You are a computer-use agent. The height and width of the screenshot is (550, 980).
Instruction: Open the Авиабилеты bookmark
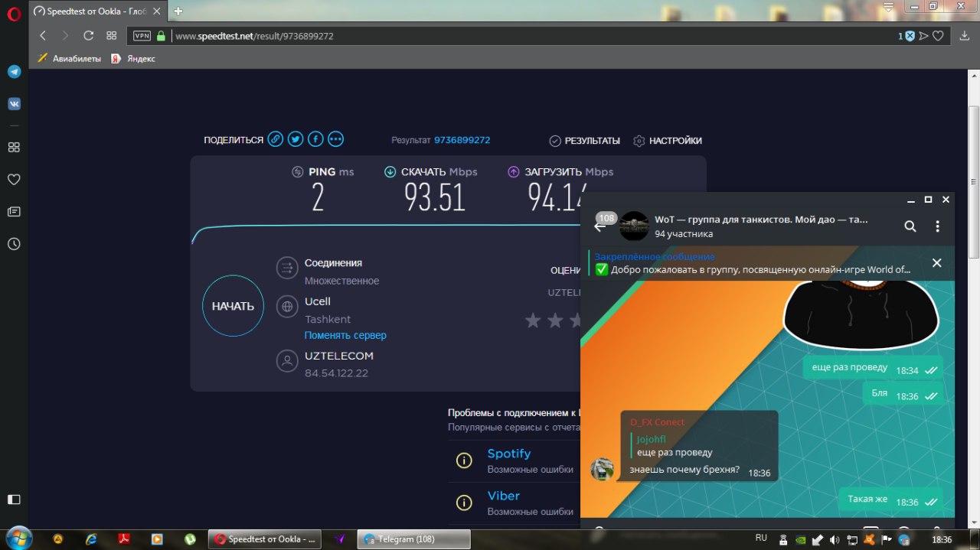pyautogui.click(x=69, y=58)
